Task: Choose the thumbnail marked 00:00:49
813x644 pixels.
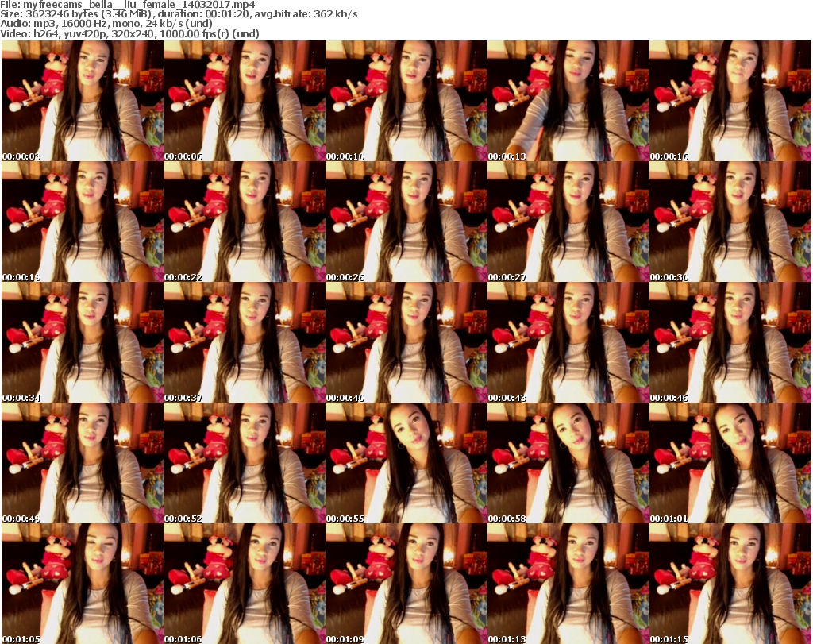Action: pos(83,463)
